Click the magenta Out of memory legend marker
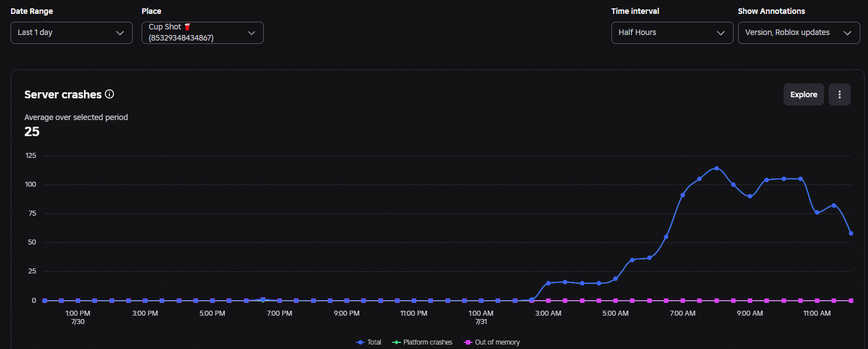 (x=468, y=342)
